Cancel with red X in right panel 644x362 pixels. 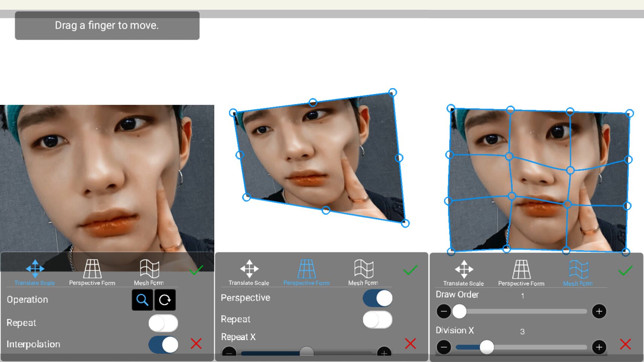tap(626, 344)
